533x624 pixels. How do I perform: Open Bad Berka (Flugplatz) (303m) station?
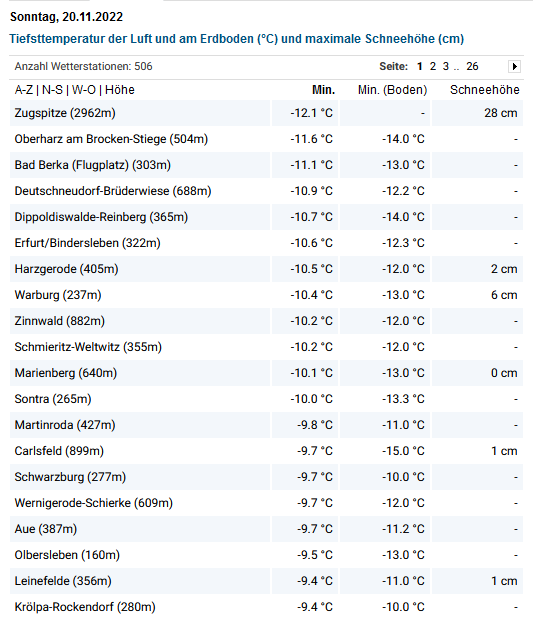tap(93, 165)
